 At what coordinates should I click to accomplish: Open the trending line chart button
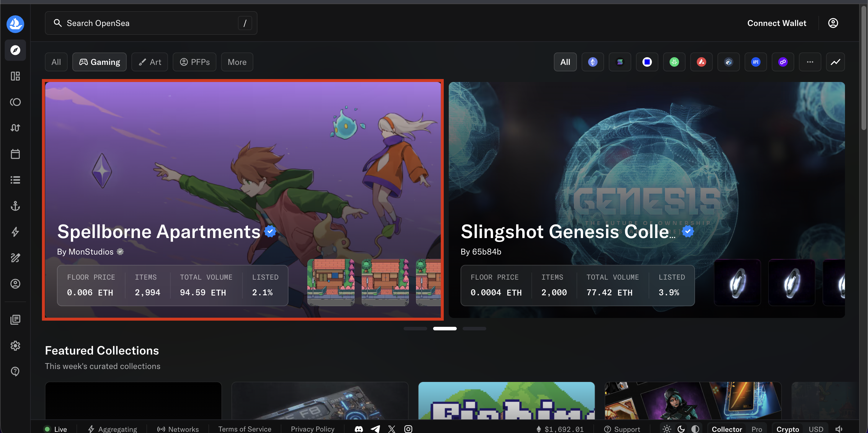[835, 62]
